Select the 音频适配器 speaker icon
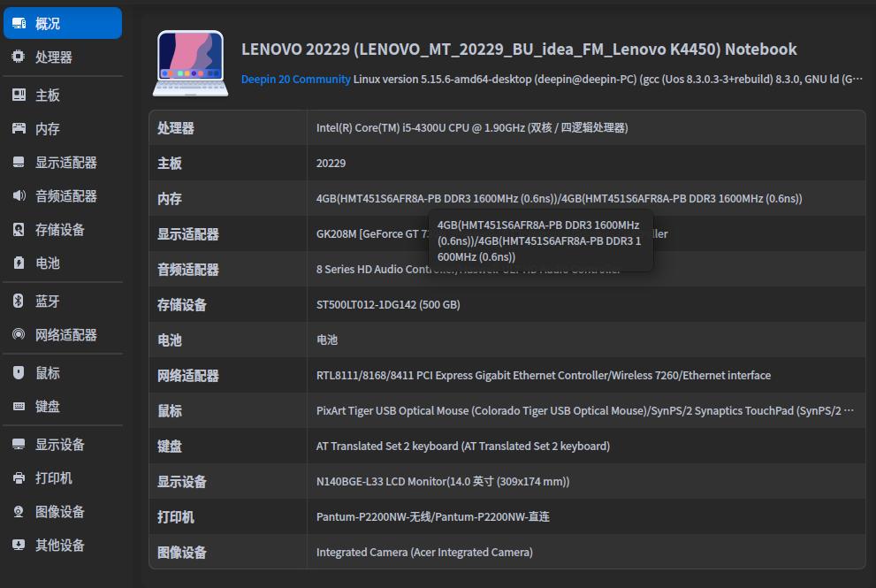Viewport: 876px width, 588px height. (19, 195)
